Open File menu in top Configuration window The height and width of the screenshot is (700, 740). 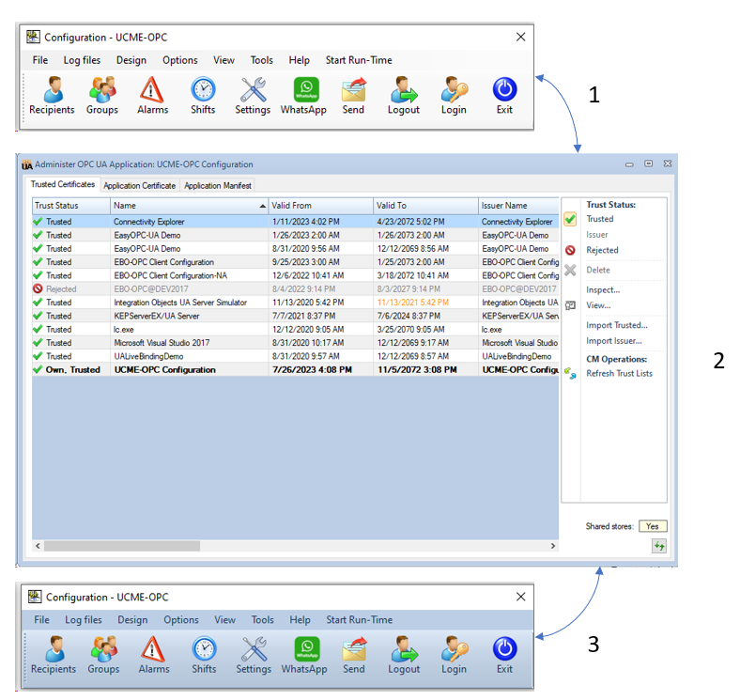pos(40,60)
